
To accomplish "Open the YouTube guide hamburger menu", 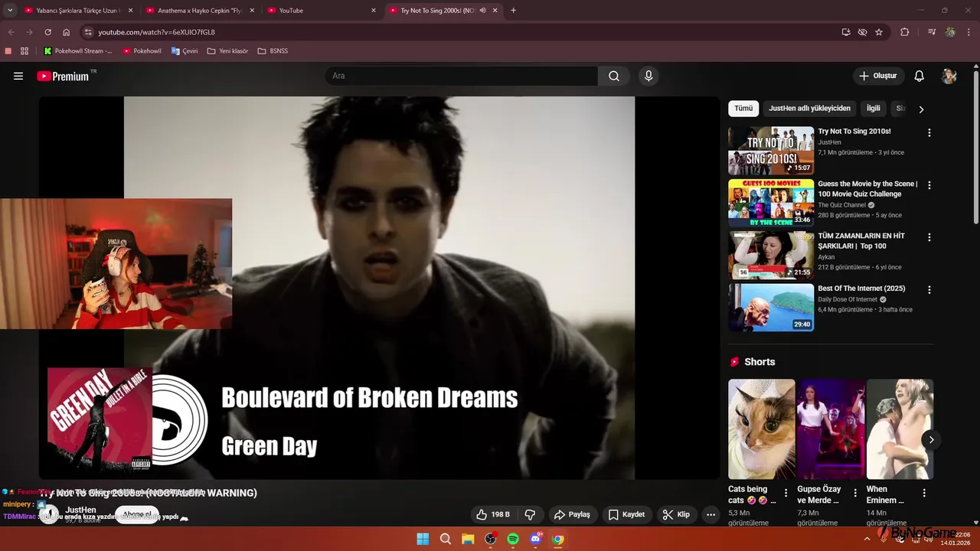I will tap(18, 76).
